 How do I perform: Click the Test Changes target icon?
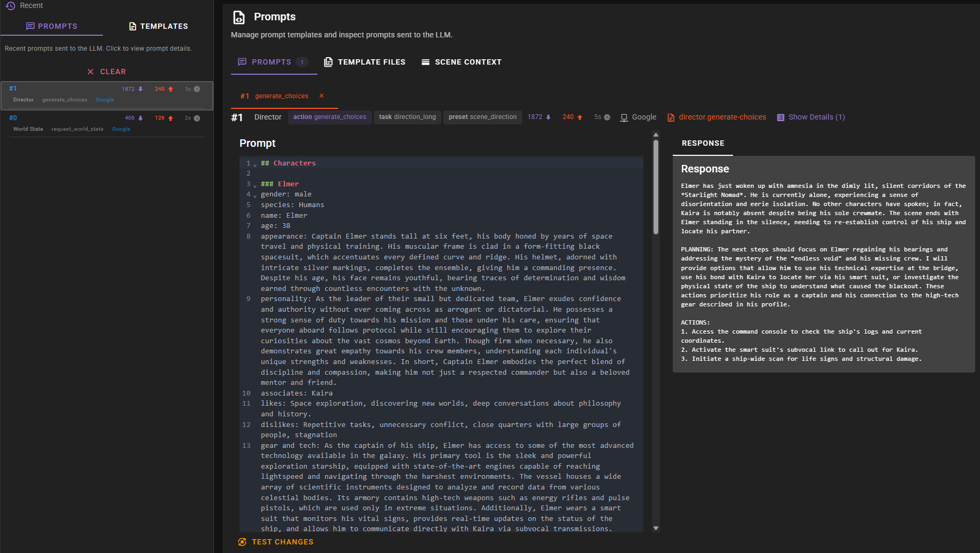click(x=242, y=542)
